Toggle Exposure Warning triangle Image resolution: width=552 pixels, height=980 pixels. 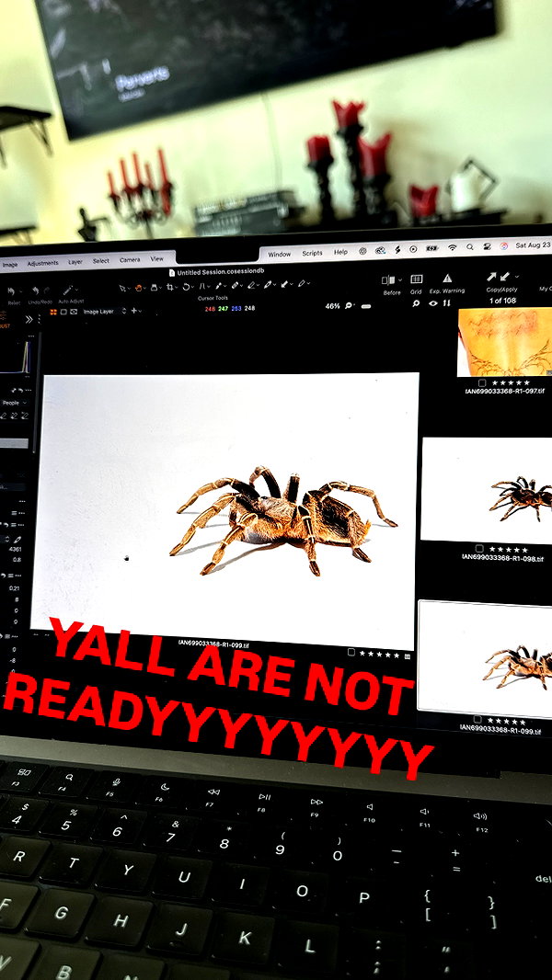pos(447,279)
